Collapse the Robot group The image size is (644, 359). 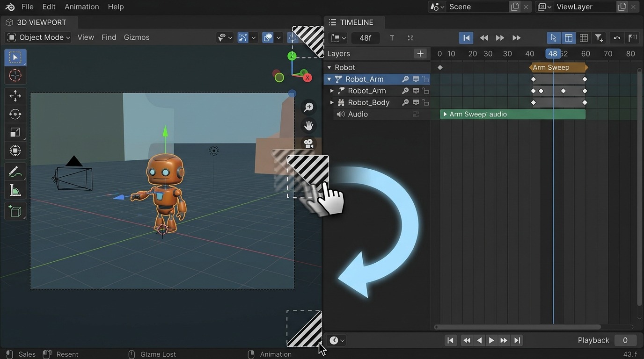coord(329,67)
